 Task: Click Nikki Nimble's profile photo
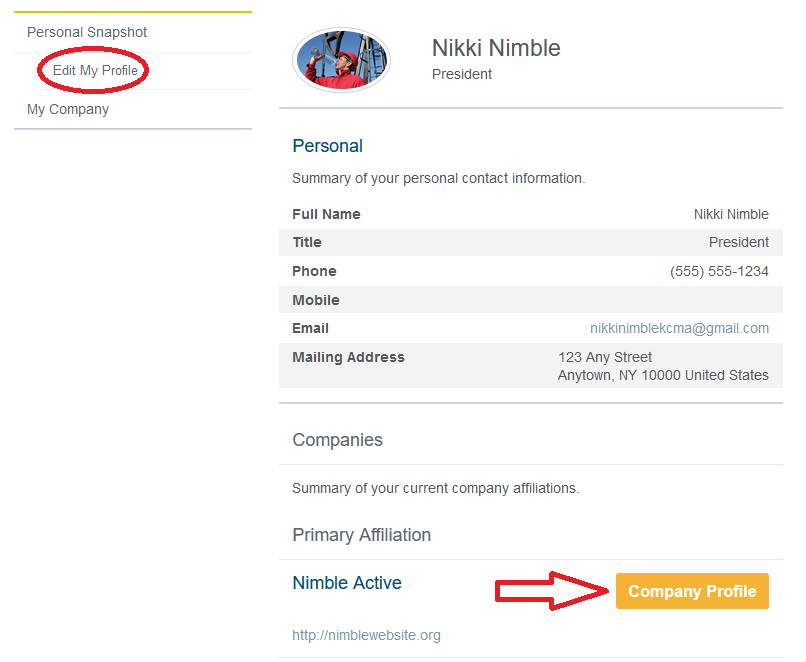point(341,60)
